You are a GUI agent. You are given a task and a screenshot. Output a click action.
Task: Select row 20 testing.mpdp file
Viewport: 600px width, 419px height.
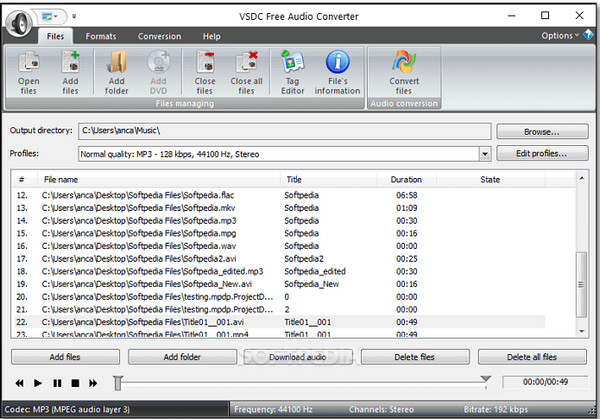tap(279, 297)
